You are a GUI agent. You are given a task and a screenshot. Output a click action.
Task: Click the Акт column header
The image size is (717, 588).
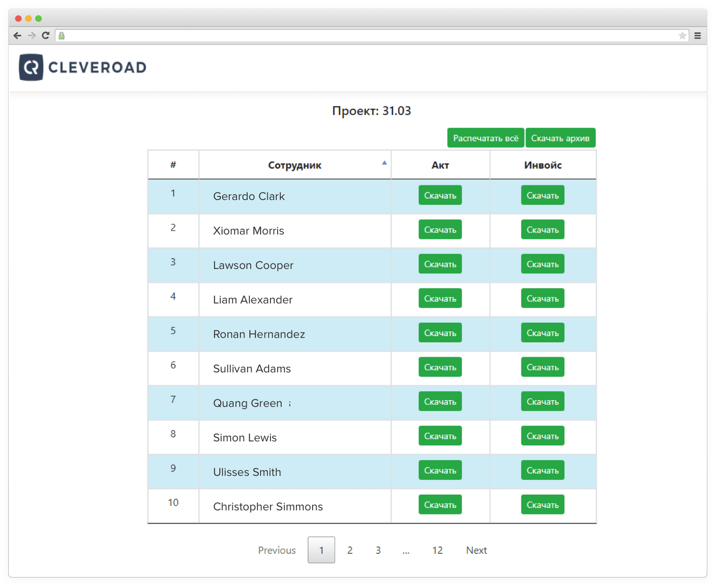click(x=440, y=165)
